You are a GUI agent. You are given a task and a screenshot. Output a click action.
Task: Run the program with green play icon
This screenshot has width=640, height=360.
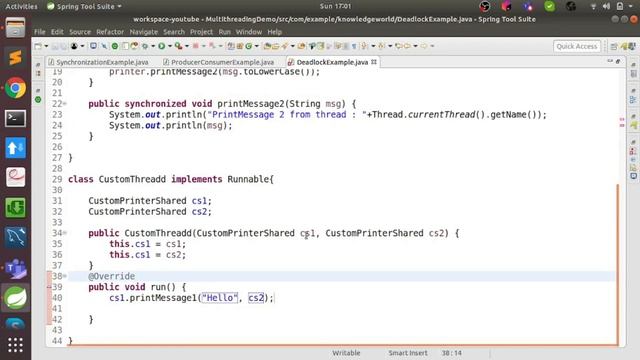(x=162, y=46)
